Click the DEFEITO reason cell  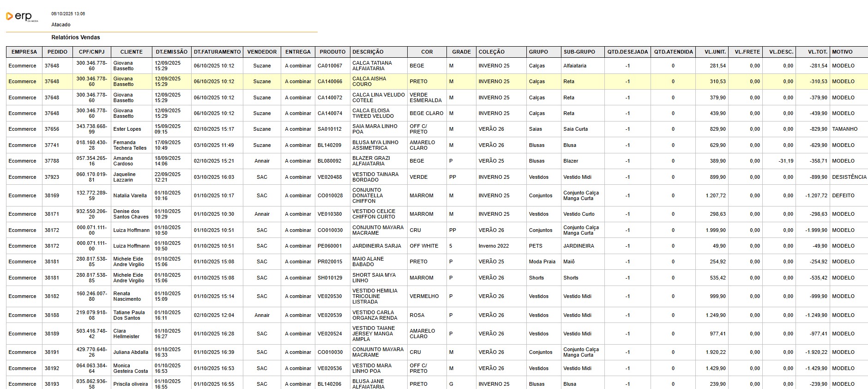(843, 196)
